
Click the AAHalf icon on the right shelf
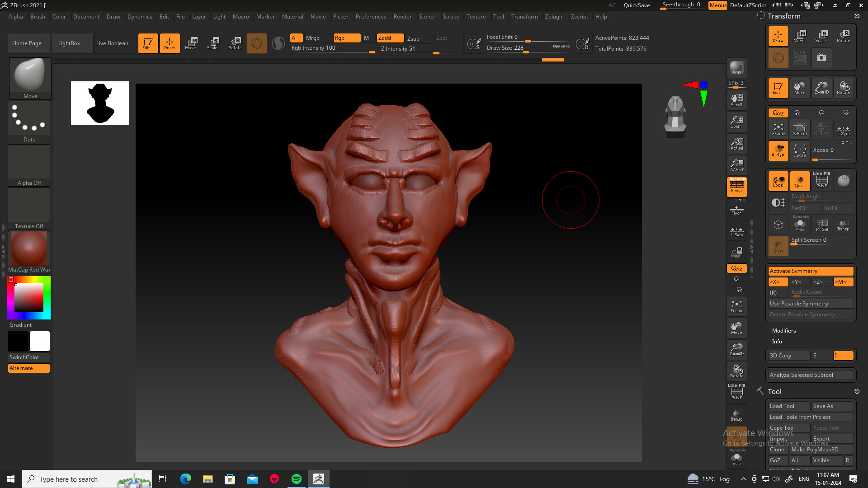pos(736,165)
